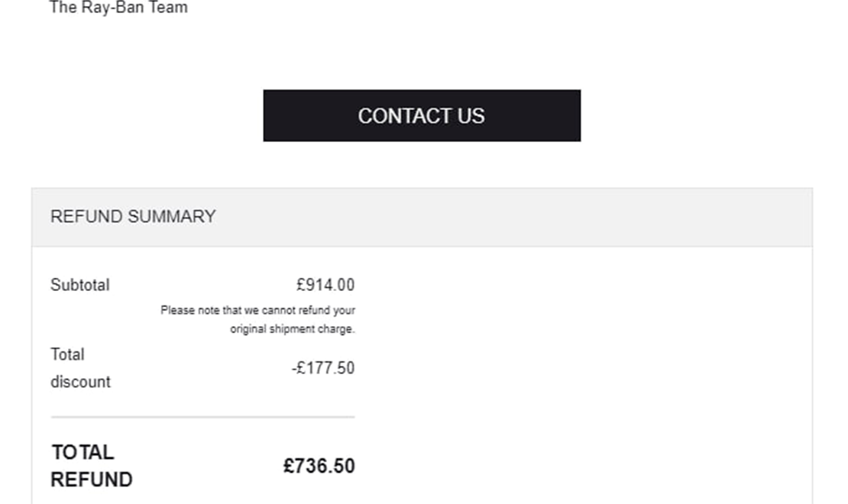Click the word 'REFUND' in bold footer
This screenshot has height=504, width=848.
pyautogui.click(x=91, y=480)
